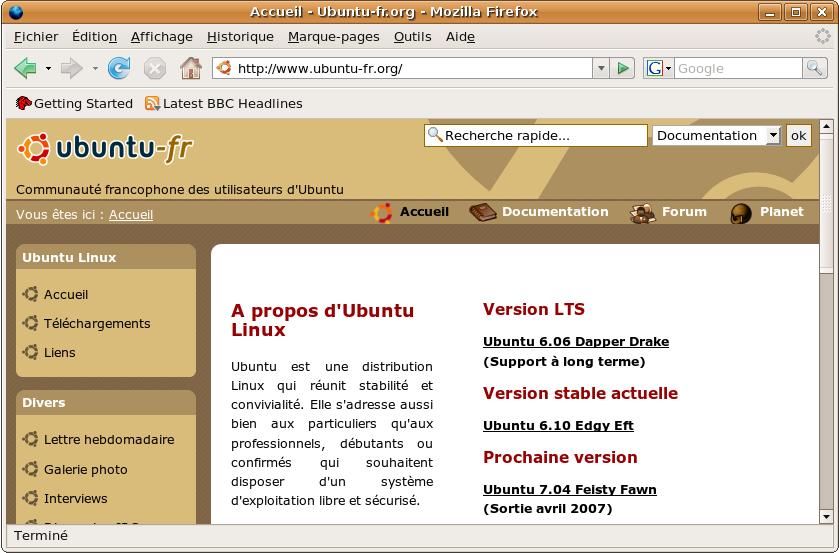Screen dimensions: 839x553
Task: Click the Stop loading button
Action: tap(155, 69)
